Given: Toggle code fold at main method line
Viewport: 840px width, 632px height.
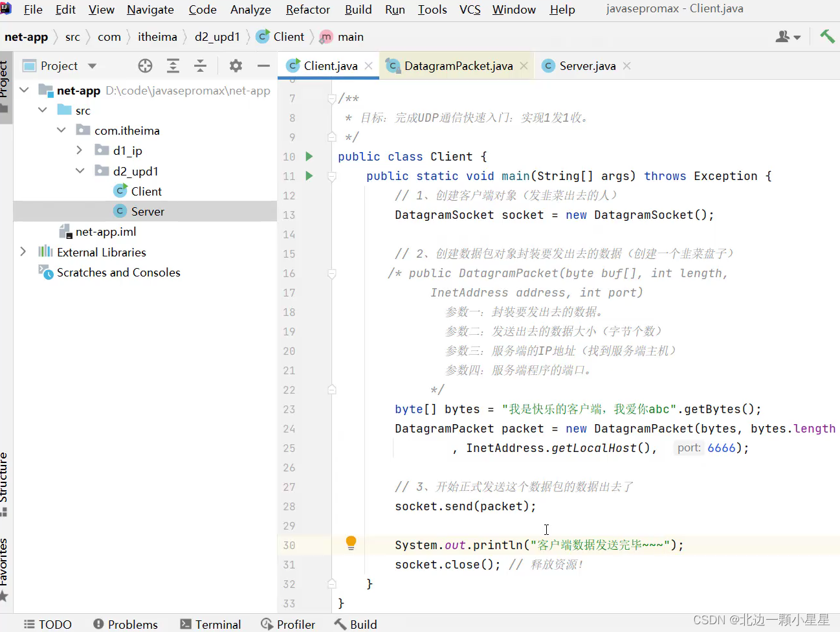Looking at the screenshot, I should [332, 176].
